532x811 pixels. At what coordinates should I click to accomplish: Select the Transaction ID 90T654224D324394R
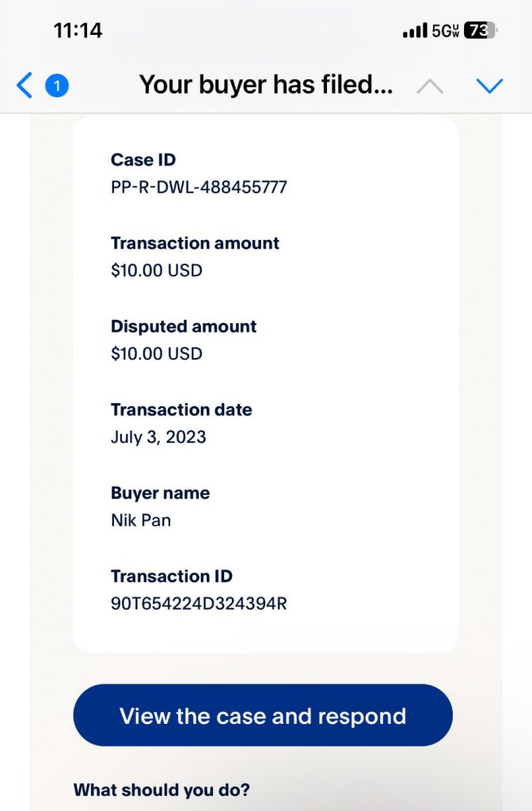tap(199, 603)
